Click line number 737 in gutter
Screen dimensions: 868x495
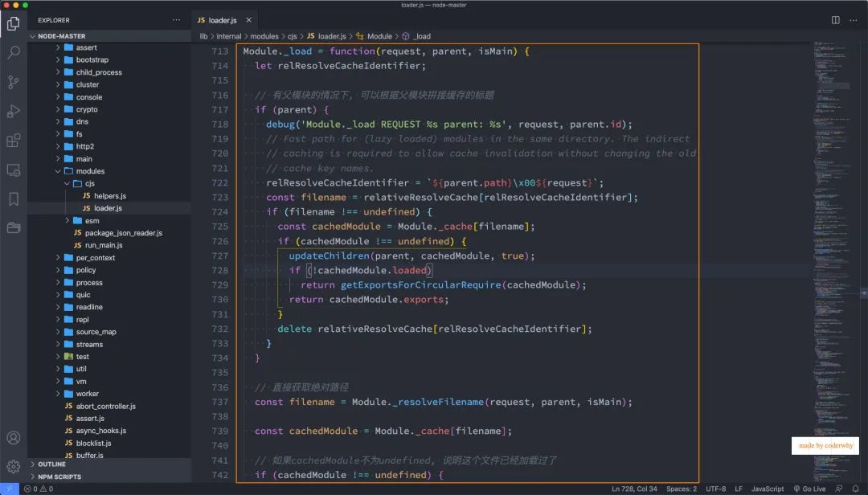(x=219, y=402)
